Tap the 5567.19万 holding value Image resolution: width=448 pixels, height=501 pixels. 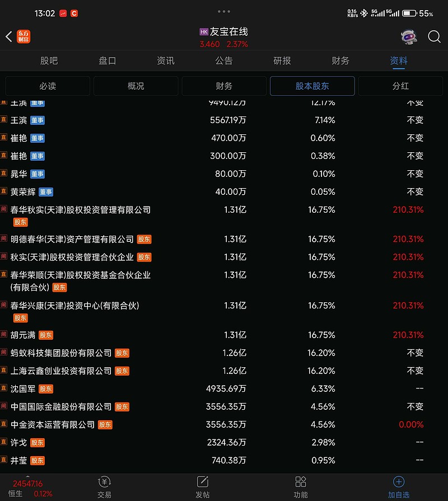(x=228, y=120)
